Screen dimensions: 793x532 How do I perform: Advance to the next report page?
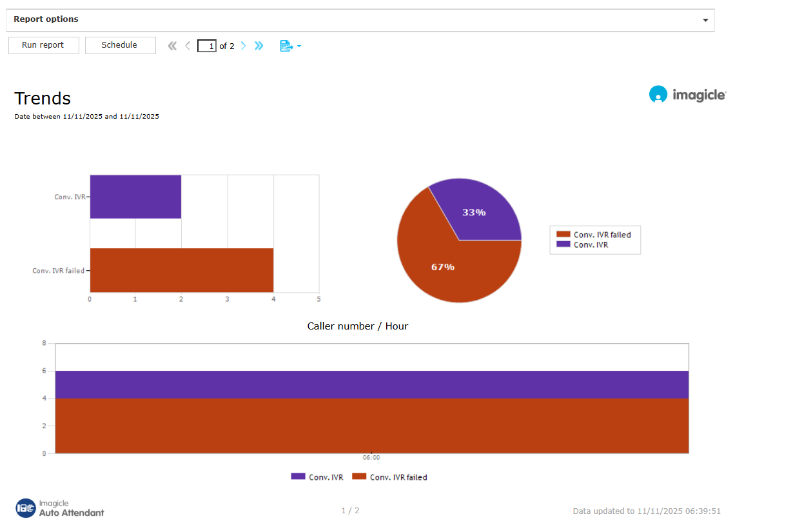[243, 46]
